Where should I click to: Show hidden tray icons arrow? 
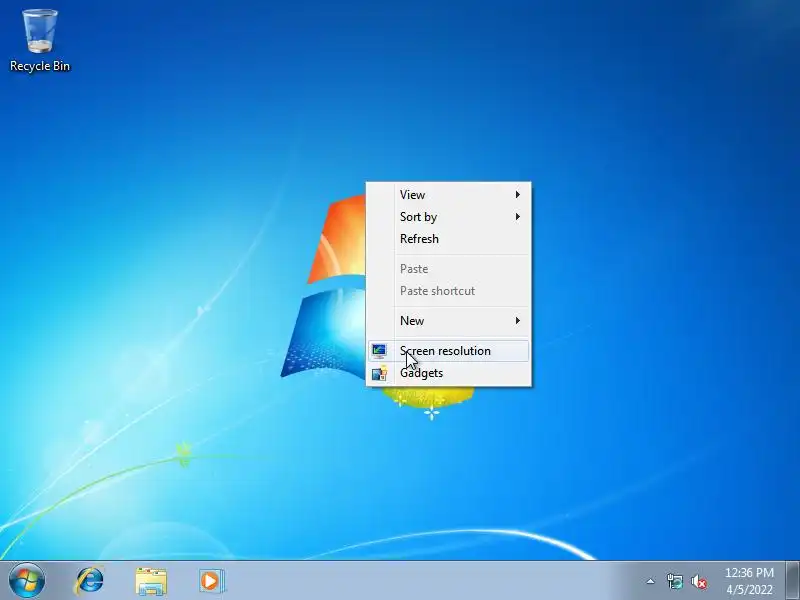(650, 581)
